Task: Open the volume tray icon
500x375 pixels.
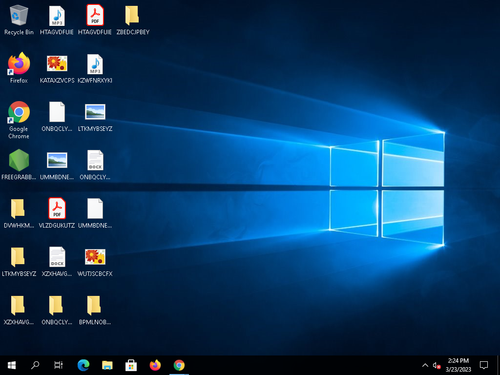Action: tap(436, 365)
